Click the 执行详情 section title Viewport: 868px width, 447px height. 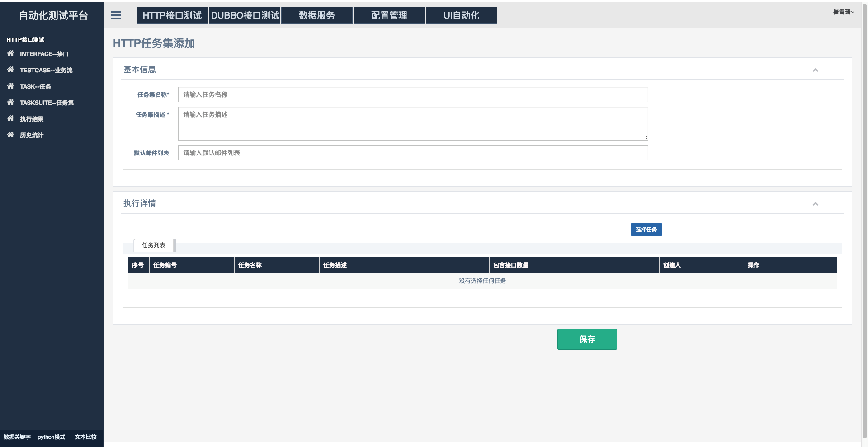click(x=140, y=203)
